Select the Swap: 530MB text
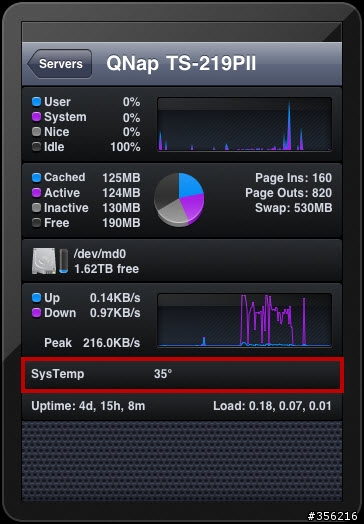 (294, 208)
